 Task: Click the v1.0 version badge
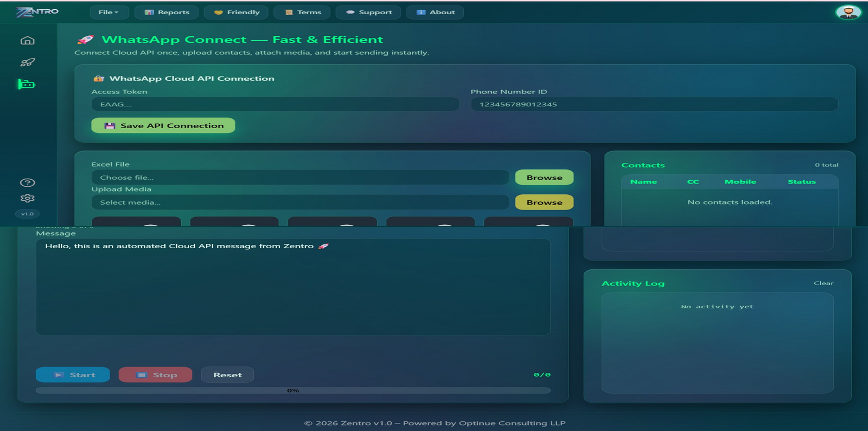27,214
